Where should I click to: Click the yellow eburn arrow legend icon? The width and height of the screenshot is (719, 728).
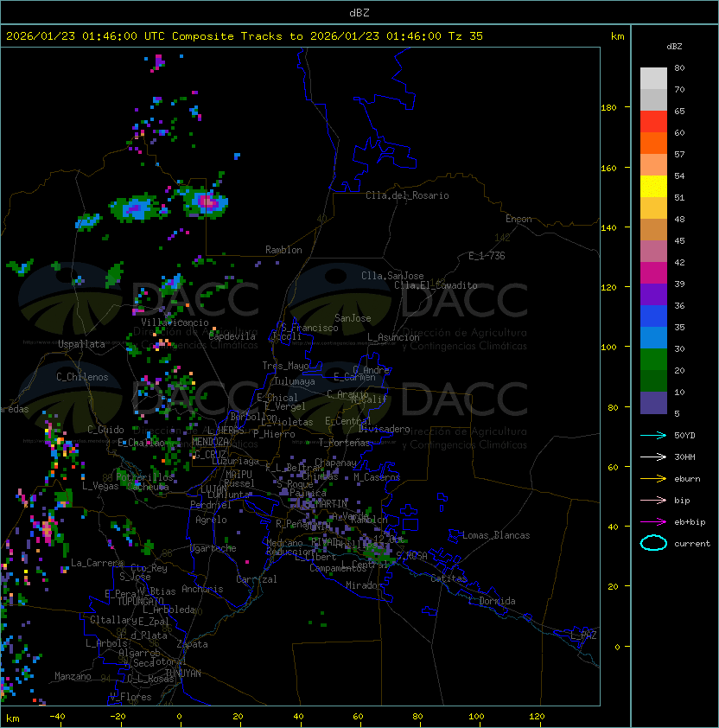(x=653, y=479)
